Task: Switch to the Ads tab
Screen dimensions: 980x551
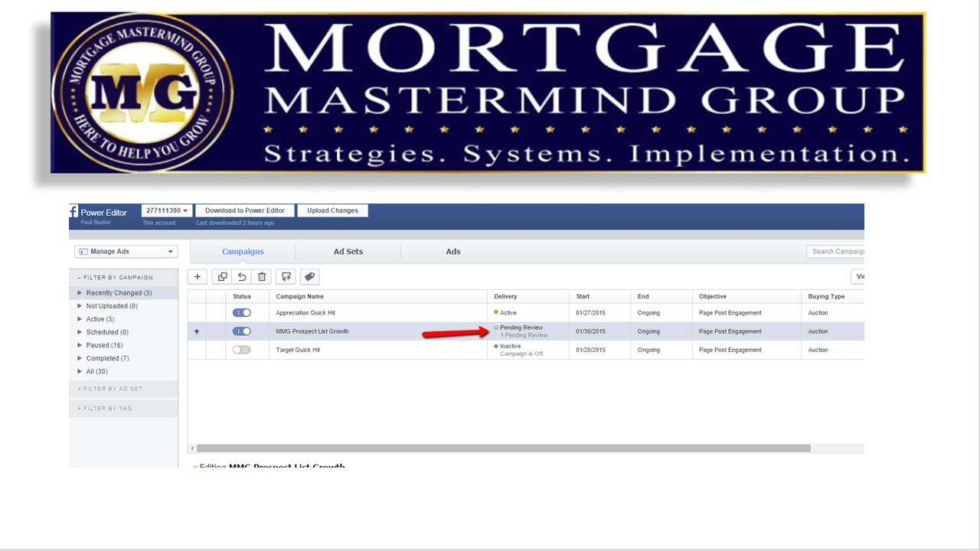Action: [453, 252]
